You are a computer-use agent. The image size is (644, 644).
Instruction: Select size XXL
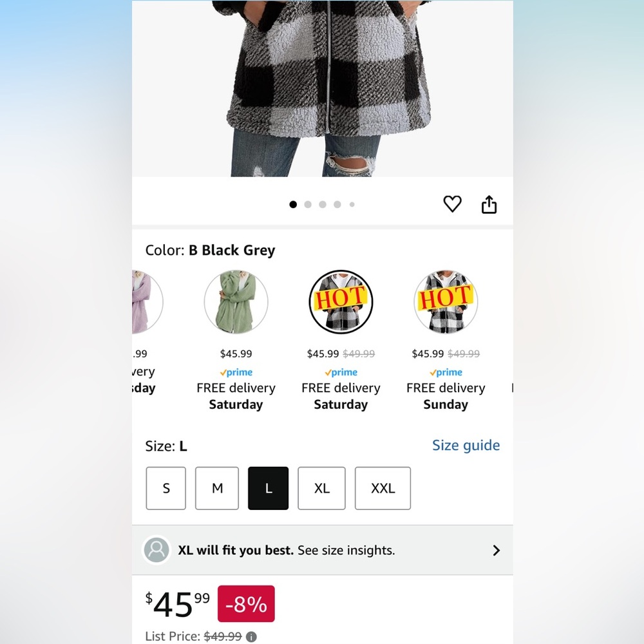pyautogui.click(x=383, y=488)
